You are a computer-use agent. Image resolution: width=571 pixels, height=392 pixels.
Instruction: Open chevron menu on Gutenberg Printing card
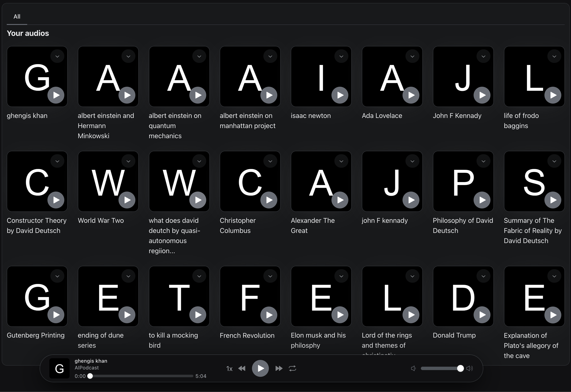tap(57, 276)
